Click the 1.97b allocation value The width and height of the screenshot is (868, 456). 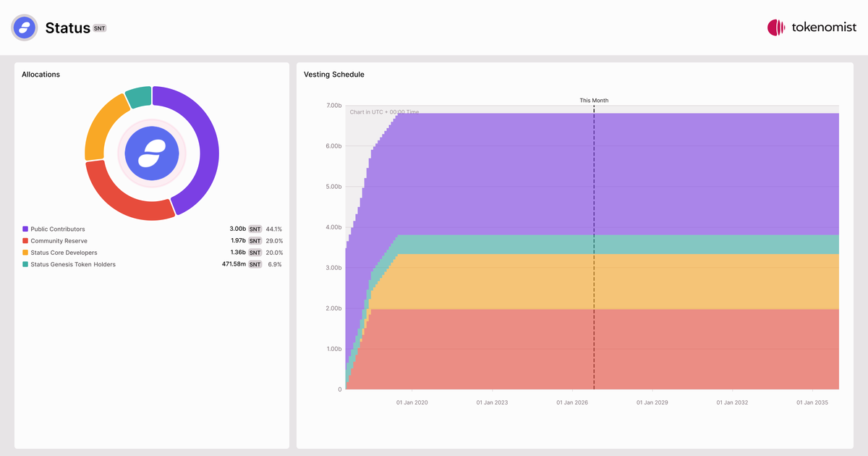click(x=237, y=241)
